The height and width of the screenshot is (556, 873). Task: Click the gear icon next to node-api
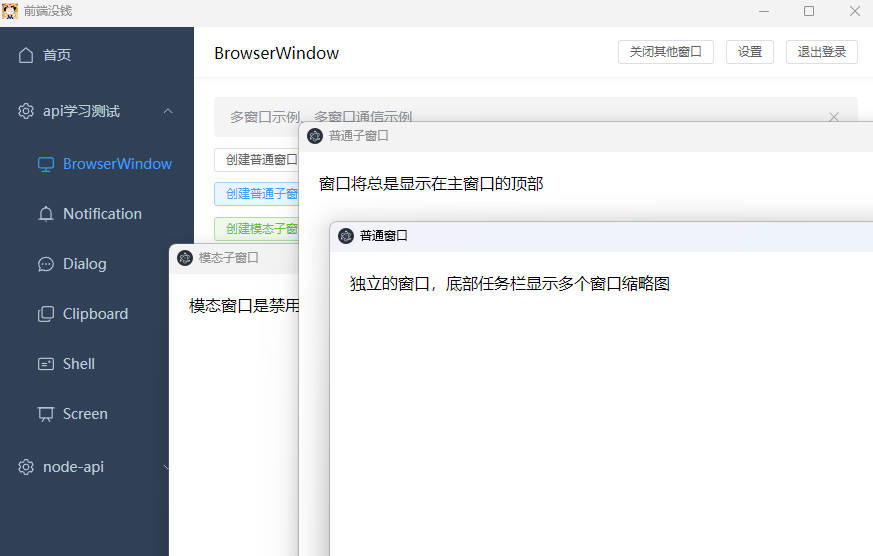pyautogui.click(x=26, y=467)
